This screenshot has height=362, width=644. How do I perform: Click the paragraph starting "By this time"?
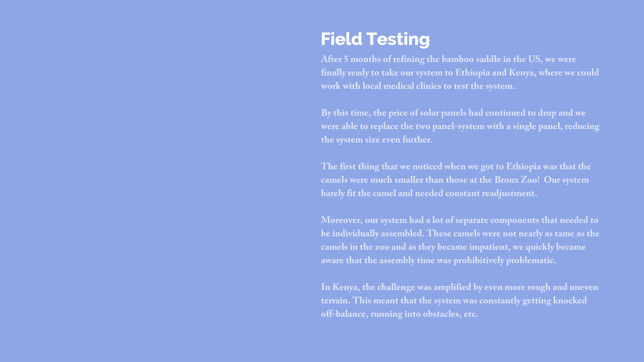pyautogui.click(x=460, y=127)
